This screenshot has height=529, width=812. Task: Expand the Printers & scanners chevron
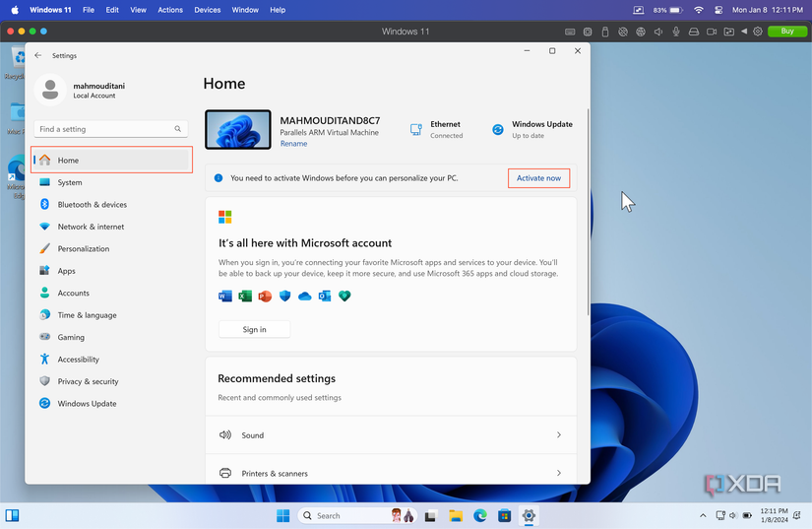click(559, 473)
